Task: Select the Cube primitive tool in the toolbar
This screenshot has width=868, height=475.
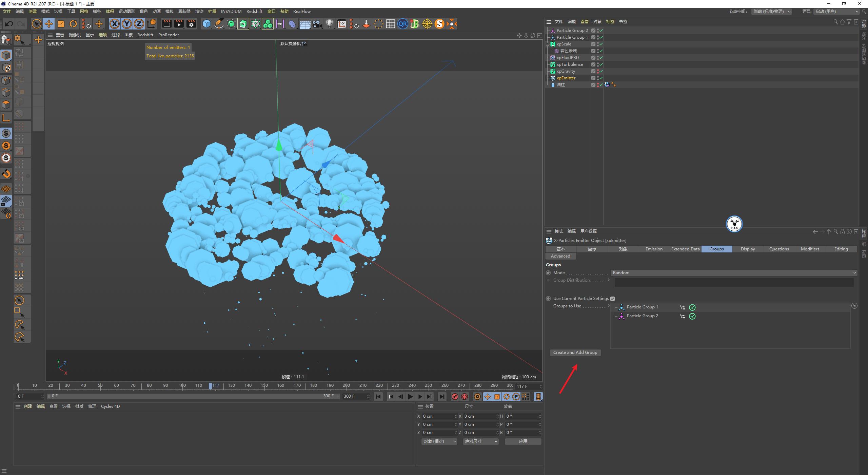Action: click(x=206, y=24)
